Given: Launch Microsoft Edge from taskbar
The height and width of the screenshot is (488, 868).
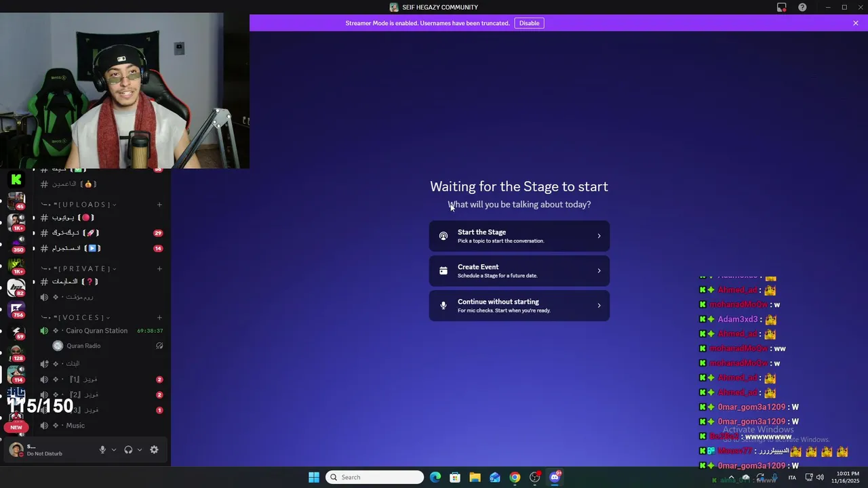Looking at the screenshot, I should (435, 477).
